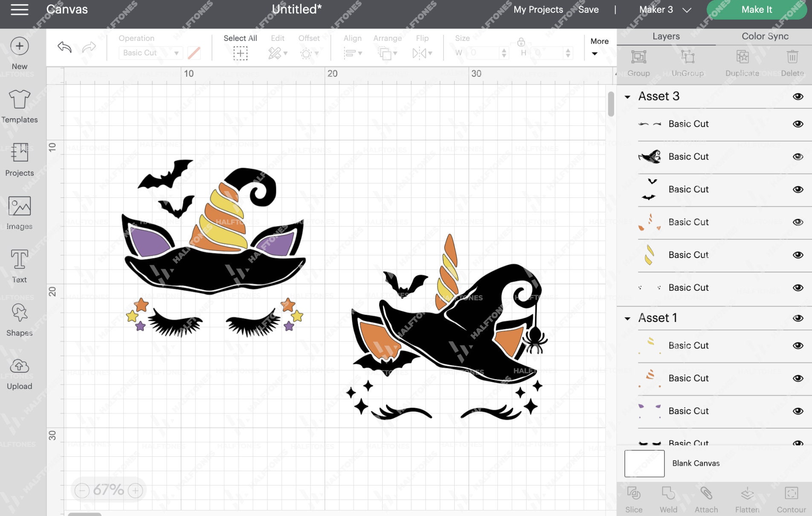Open the Text tool
This screenshot has width=812, height=516.
[19, 264]
